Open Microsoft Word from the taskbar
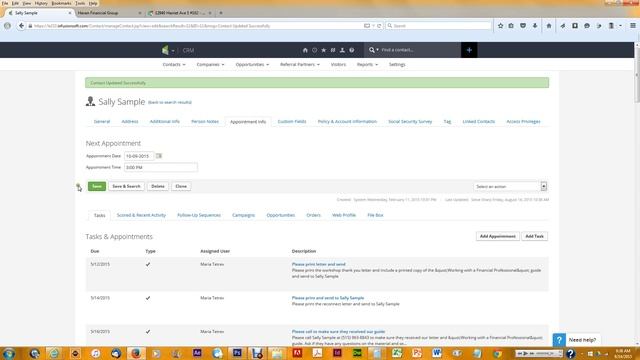This screenshot has width=640, height=360. (437, 353)
